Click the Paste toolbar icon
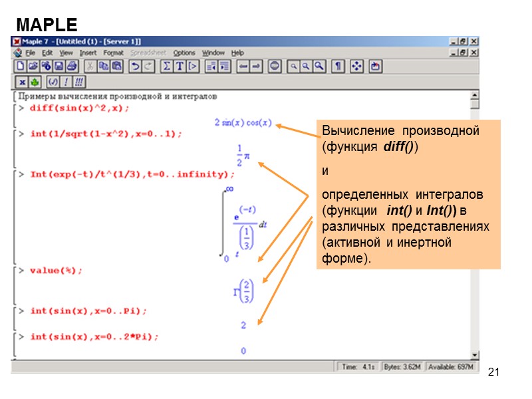The width and height of the screenshot is (532, 399). coord(116,66)
